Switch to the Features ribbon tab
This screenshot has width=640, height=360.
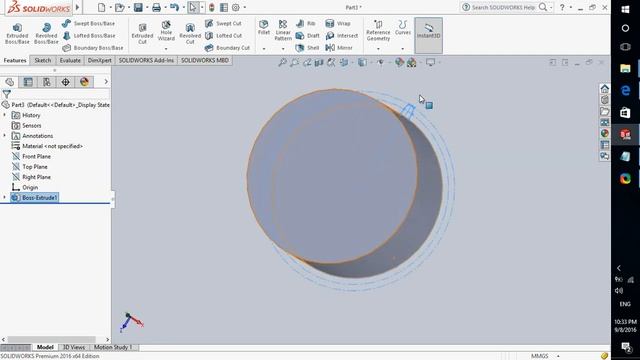pyautogui.click(x=15, y=60)
